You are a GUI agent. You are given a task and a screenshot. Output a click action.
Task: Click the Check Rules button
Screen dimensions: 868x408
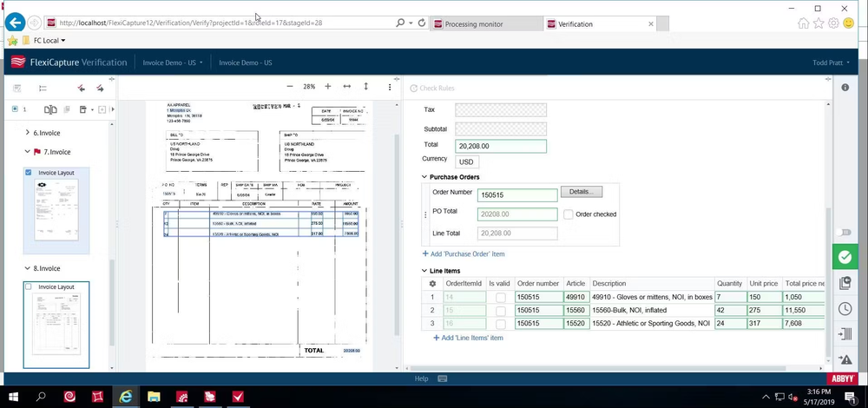click(x=432, y=88)
